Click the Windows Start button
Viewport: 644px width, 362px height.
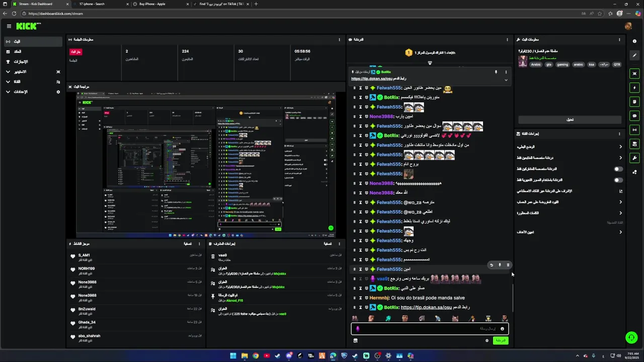click(233, 356)
